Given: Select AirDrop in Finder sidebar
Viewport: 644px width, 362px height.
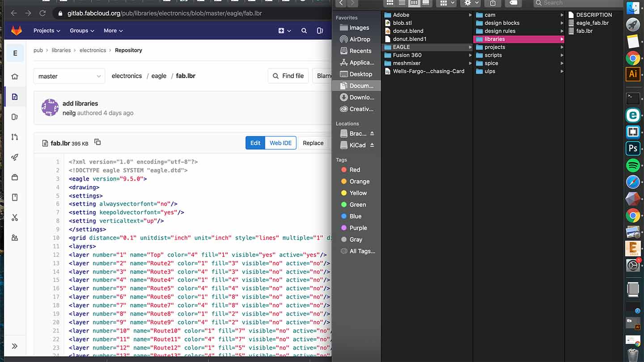Looking at the screenshot, I should [356, 39].
